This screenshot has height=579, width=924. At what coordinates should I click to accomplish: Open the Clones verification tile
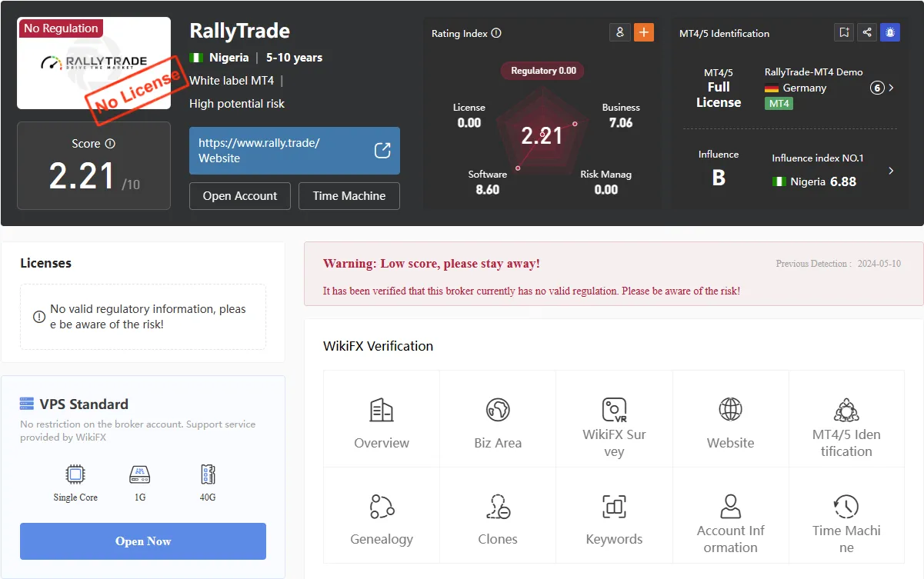click(x=498, y=515)
